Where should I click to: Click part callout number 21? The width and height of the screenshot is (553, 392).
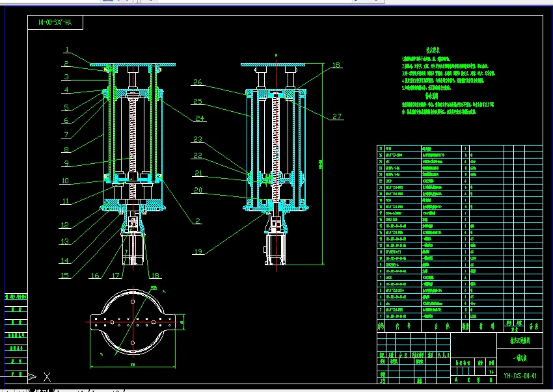(x=198, y=173)
